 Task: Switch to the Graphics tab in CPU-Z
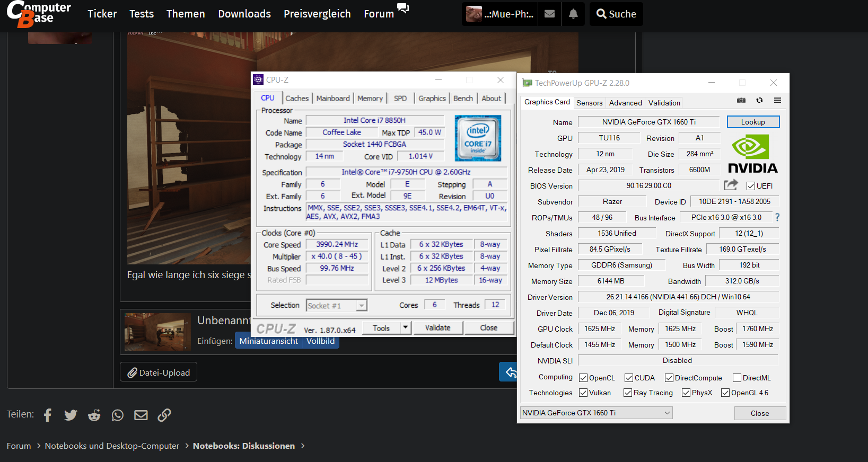click(432, 99)
